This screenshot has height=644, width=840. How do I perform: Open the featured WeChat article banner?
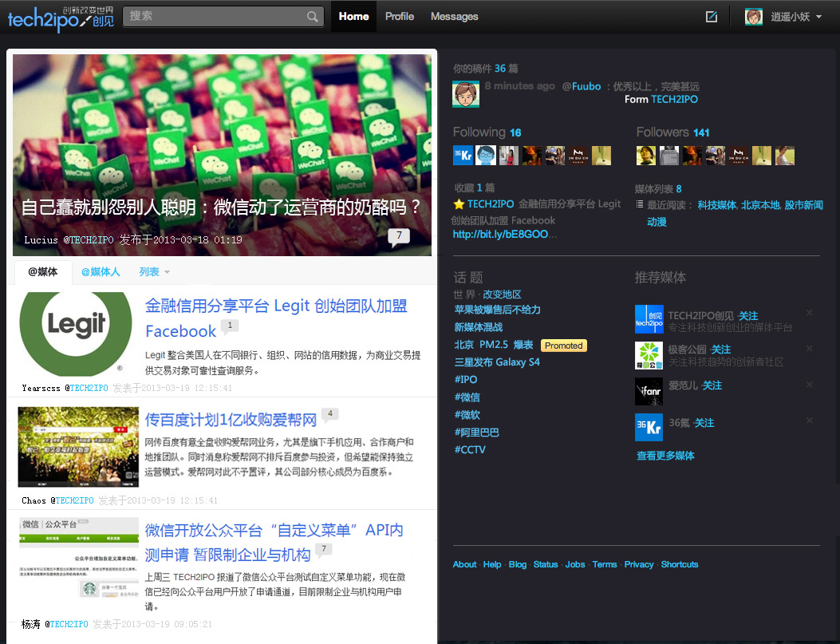coord(222,155)
